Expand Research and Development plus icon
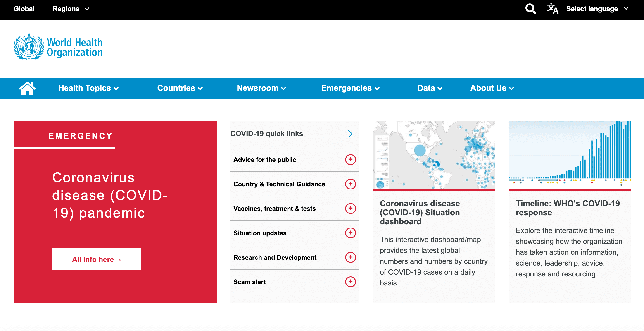644x331 pixels. (350, 257)
